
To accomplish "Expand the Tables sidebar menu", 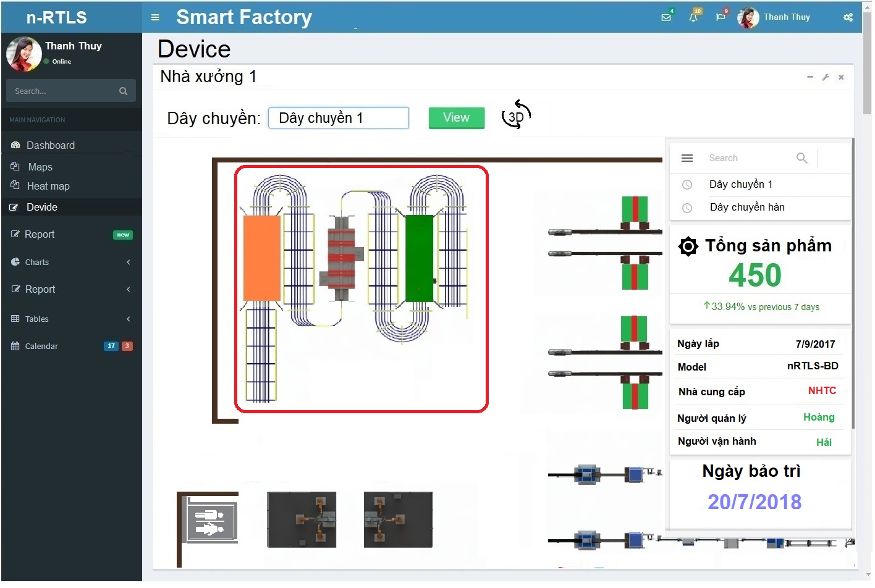I will tap(71, 319).
